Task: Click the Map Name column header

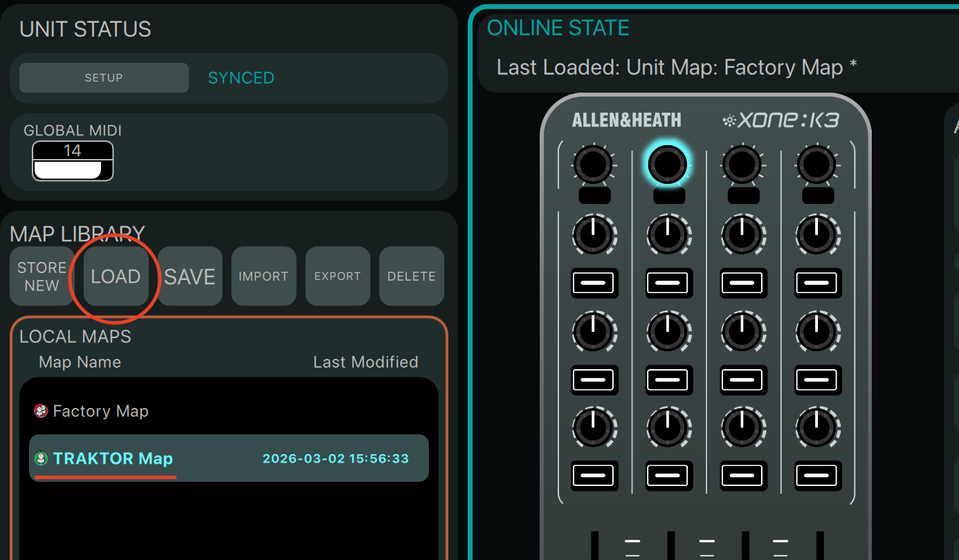Action: [x=80, y=362]
